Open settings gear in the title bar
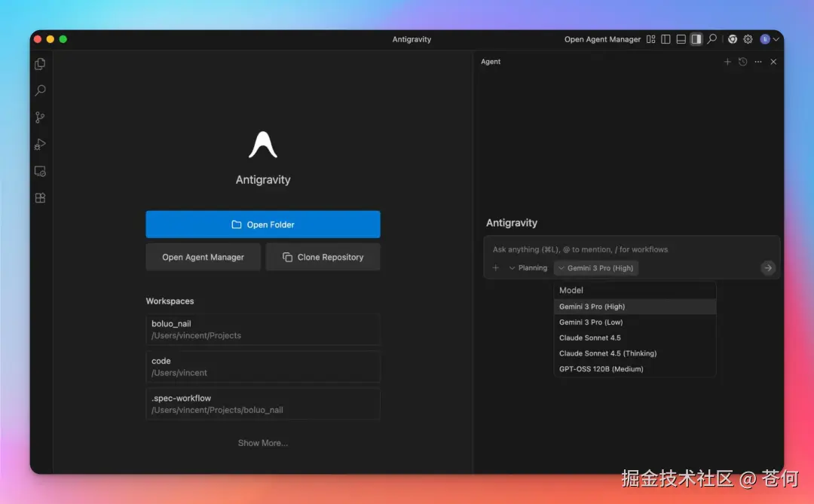 coord(748,39)
